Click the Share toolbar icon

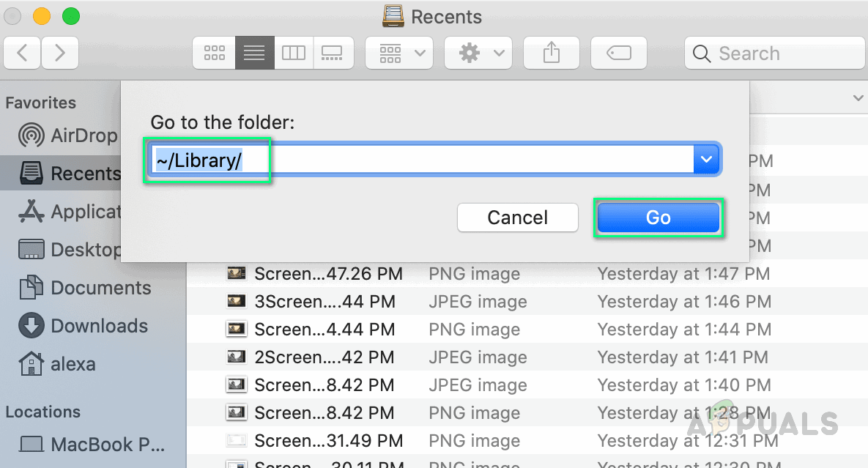[552, 53]
